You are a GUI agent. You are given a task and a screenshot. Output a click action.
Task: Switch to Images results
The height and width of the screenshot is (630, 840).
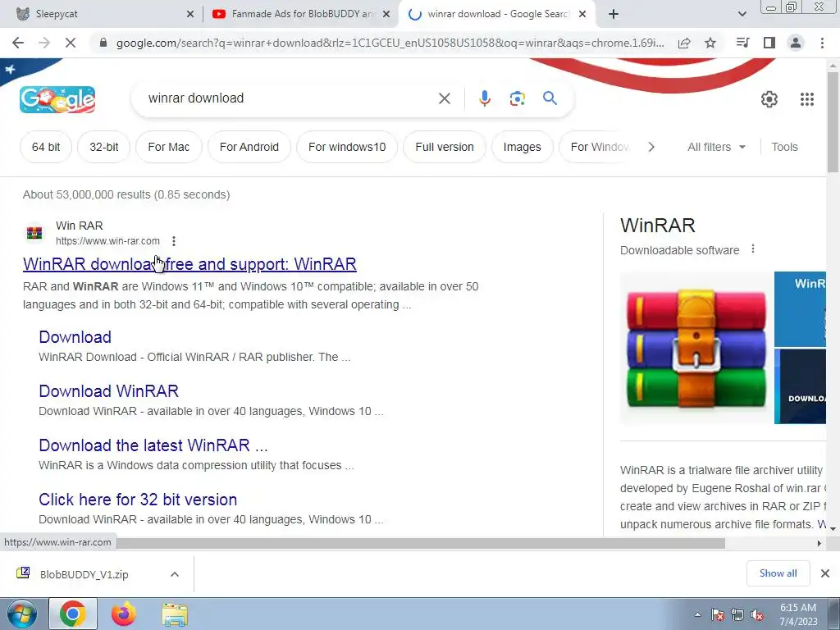523,147
